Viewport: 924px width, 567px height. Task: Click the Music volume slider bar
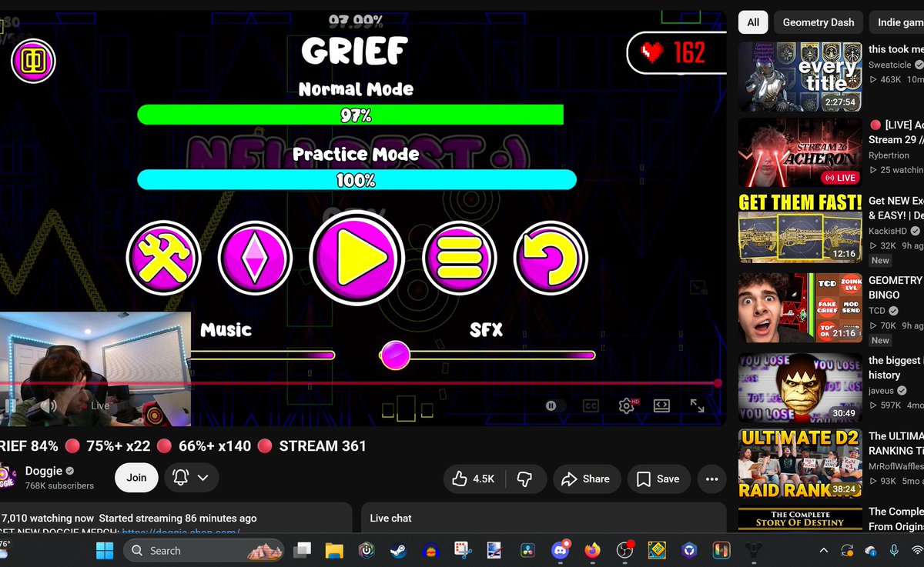click(x=263, y=355)
